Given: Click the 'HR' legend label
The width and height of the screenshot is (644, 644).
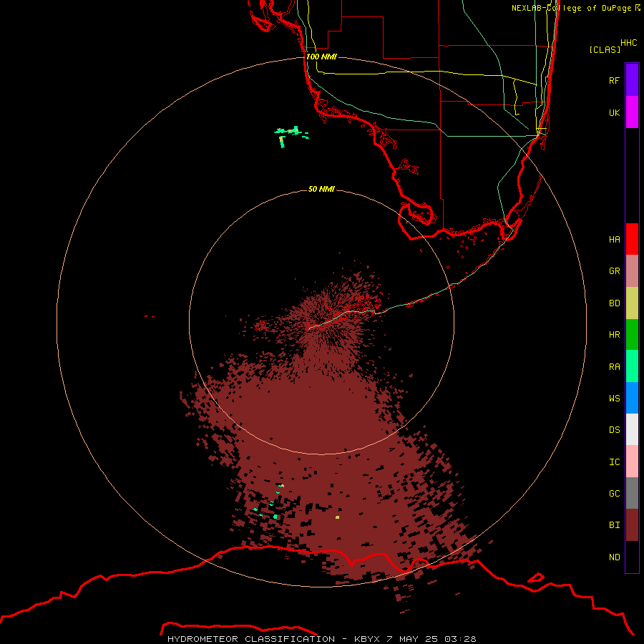Looking at the screenshot, I should coord(614,335).
